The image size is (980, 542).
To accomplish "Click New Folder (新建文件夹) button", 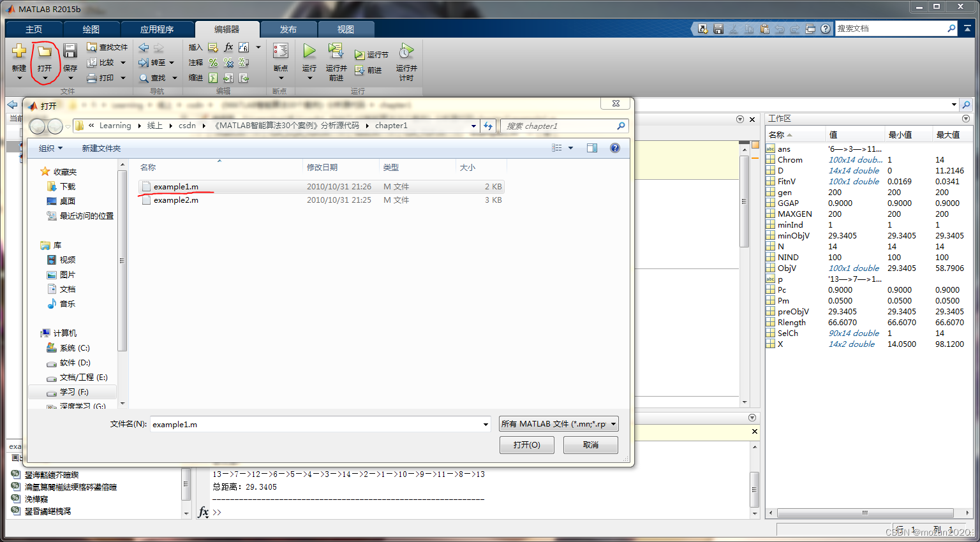I will 101,148.
